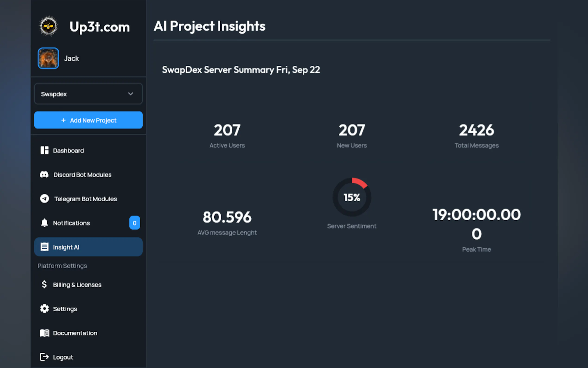Viewport: 588px width, 368px height.
Task: Click the Dashboard grid icon
Action: pos(44,150)
